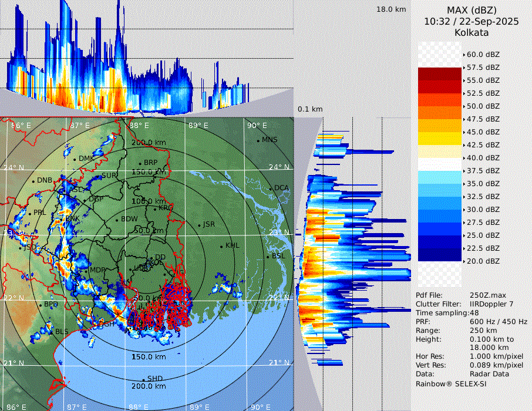532x411 pixels.
Task: Click the MNS station marker dot
Action: pos(258,140)
